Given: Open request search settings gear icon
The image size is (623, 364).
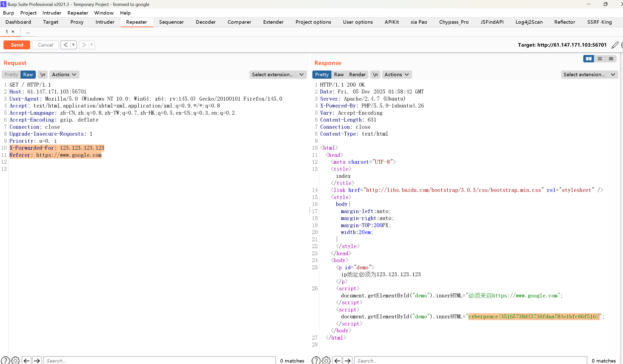Looking at the screenshot, I should tap(15, 360).
